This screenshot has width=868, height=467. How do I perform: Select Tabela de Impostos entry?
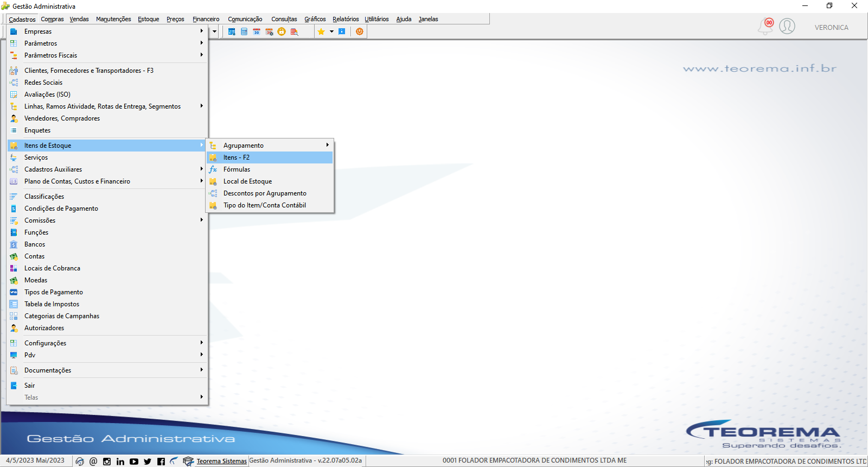[107, 304]
